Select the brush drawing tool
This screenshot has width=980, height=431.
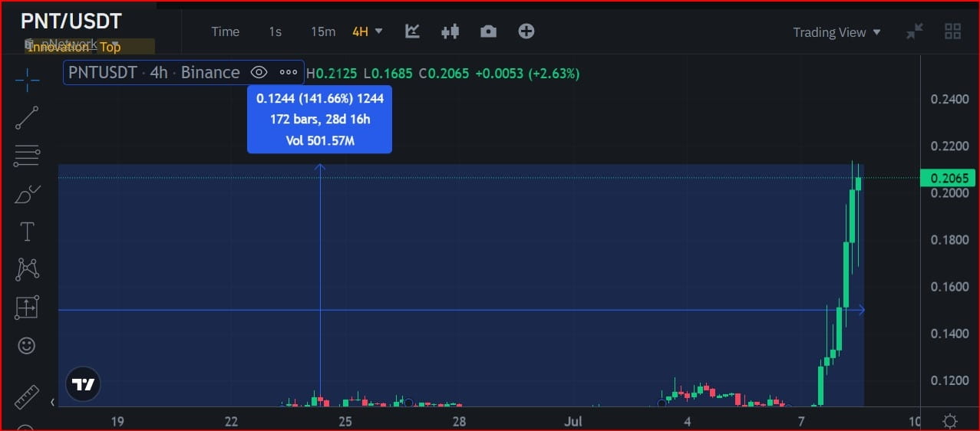[x=27, y=194]
